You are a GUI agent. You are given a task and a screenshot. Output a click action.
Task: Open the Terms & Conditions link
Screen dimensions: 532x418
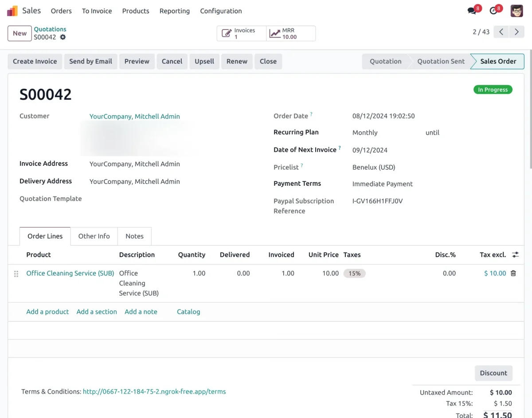(154, 391)
